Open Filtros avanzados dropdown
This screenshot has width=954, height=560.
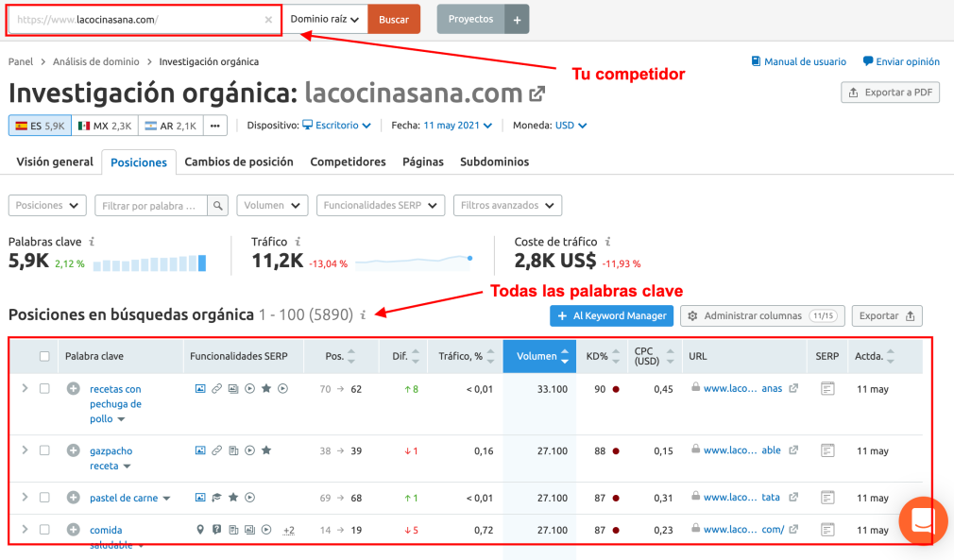pyautogui.click(x=507, y=206)
